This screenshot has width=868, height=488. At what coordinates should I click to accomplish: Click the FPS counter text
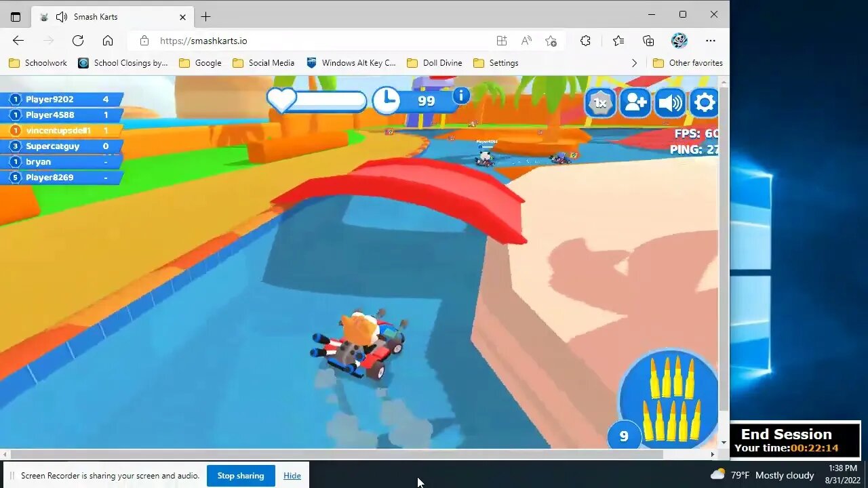coord(696,134)
